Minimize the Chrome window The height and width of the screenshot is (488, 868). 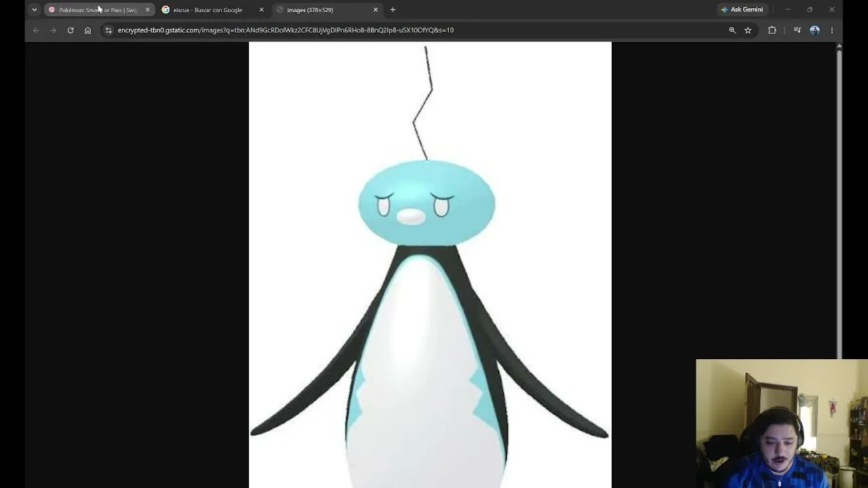pos(788,9)
